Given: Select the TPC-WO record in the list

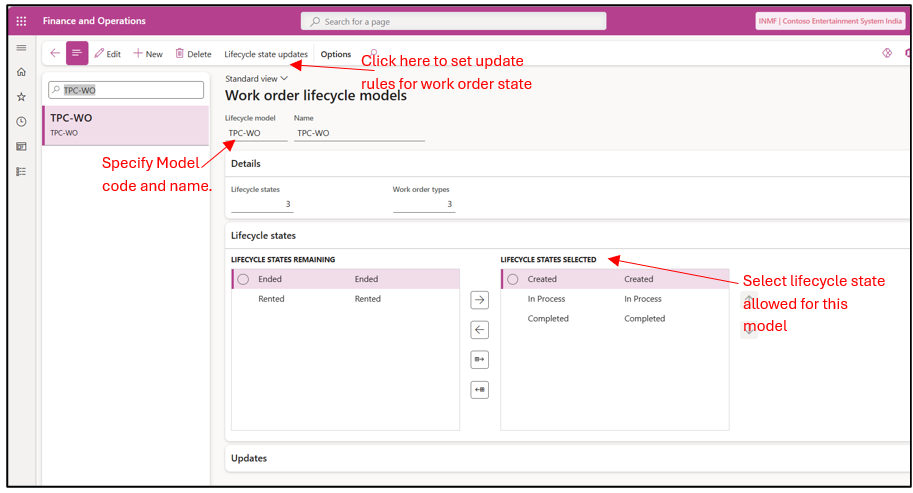Looking at the screenshot, I should [x=126, y=125].
